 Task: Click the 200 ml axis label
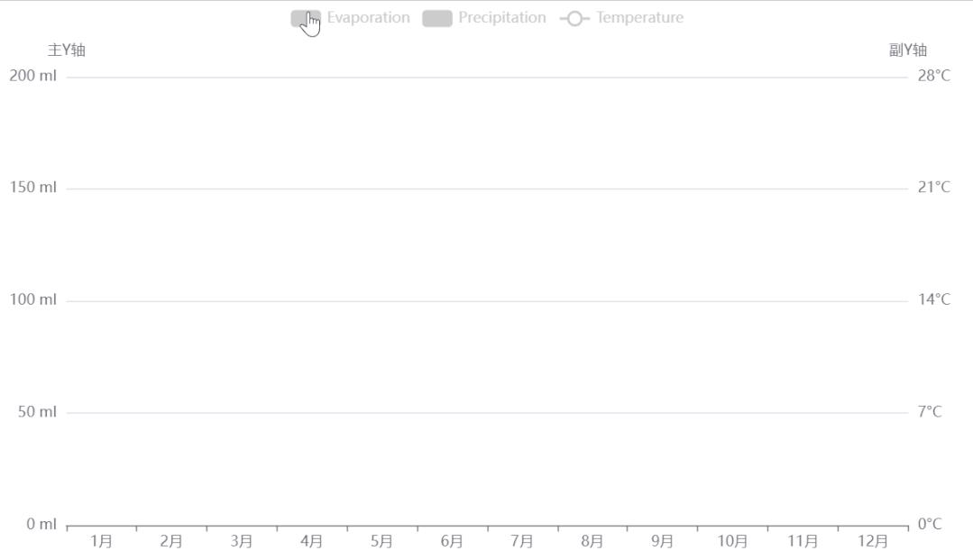[33, 76]
